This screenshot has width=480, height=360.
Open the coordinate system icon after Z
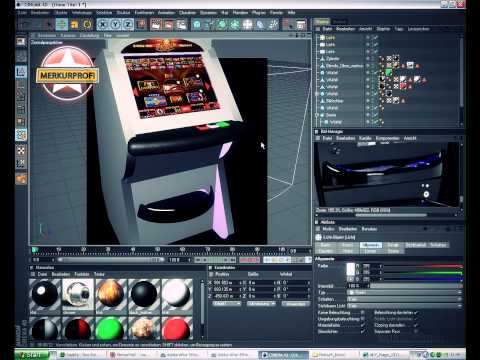pyautogui.click(x=142, y=24)
